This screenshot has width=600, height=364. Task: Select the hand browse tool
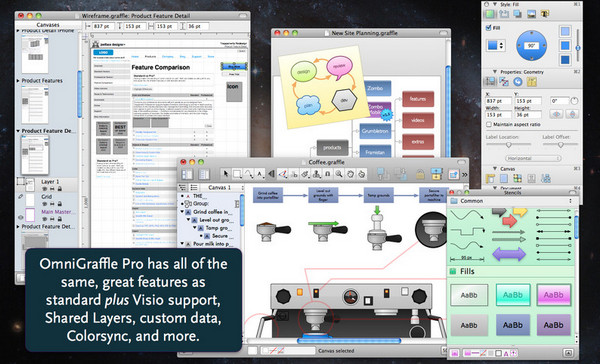pos(350,174)
